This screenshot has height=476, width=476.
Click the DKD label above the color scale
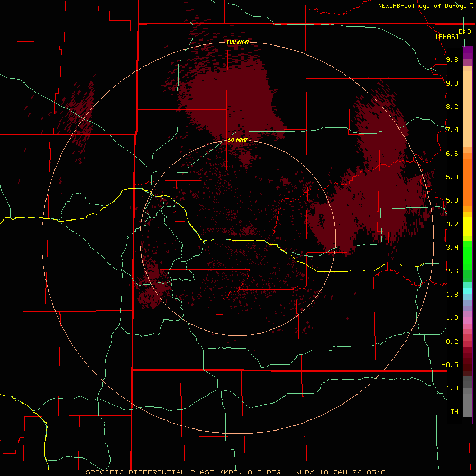click(465, 32)
